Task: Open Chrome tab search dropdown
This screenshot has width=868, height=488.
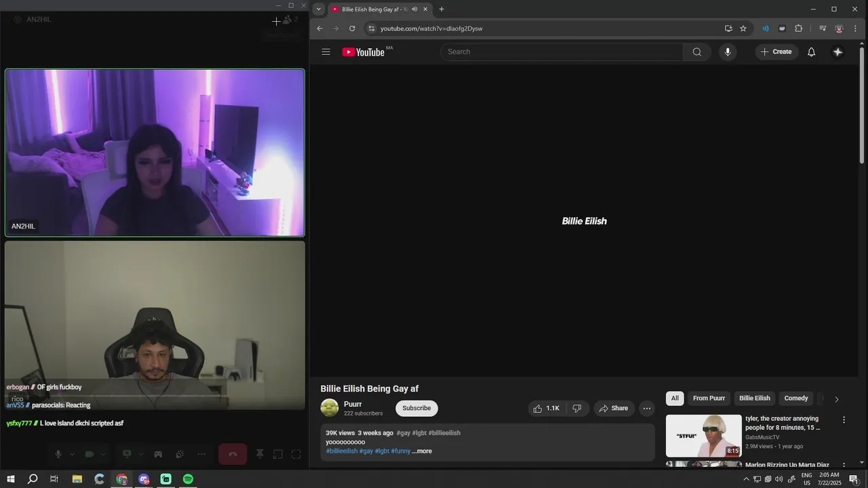Action: click(319, 9)
